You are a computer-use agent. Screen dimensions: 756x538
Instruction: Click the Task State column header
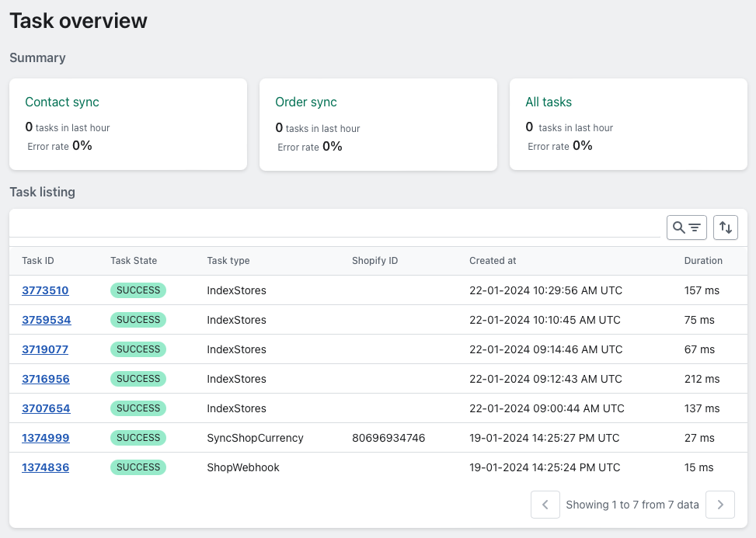pos(134,261)
